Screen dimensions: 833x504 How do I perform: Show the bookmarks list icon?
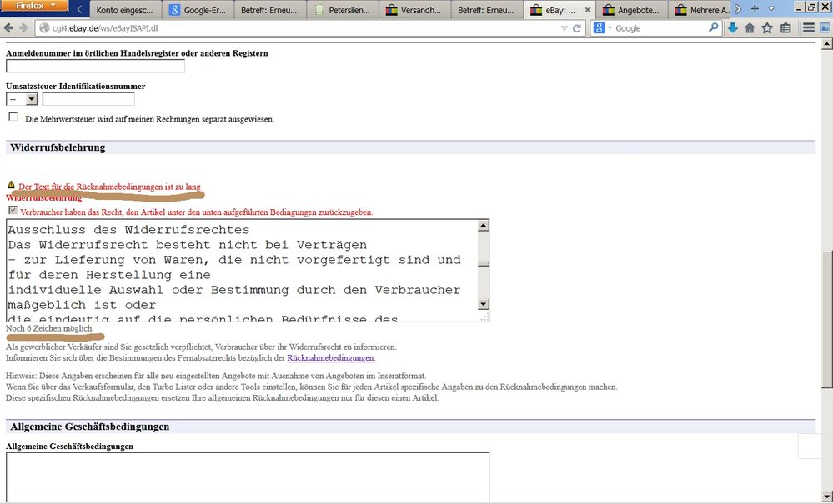[785, 28]
